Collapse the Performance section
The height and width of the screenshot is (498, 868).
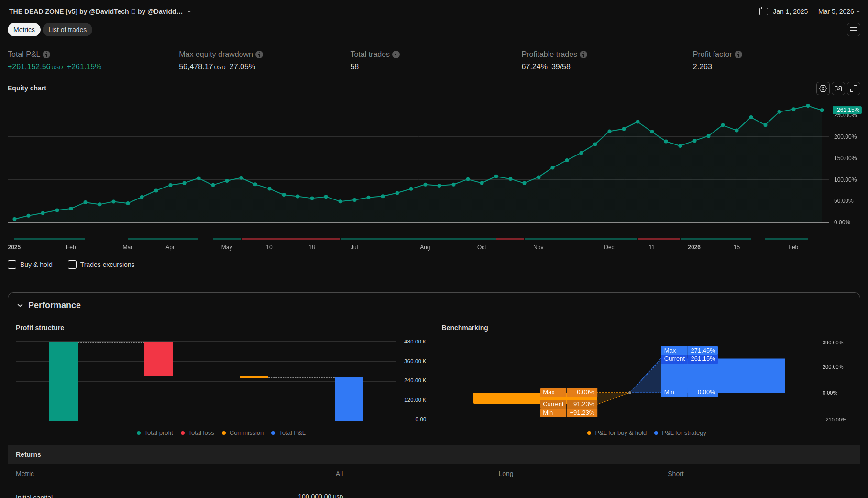(20, 305)
